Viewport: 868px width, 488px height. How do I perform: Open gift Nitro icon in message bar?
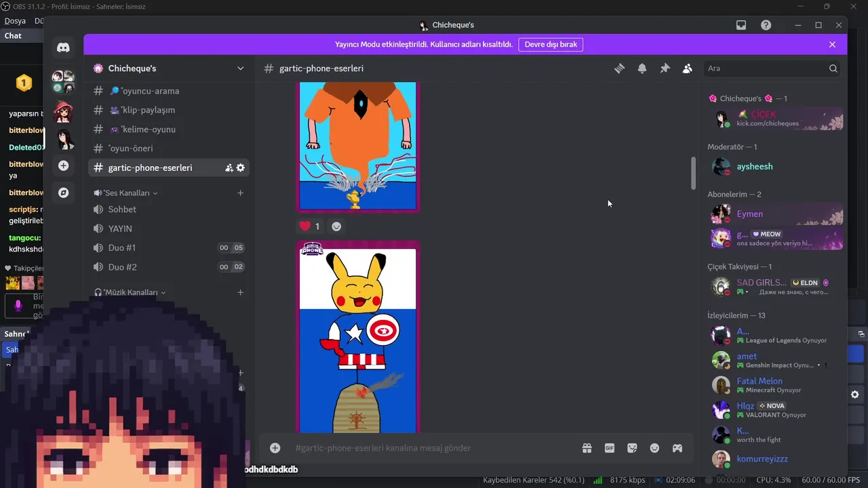pos(587,448)
